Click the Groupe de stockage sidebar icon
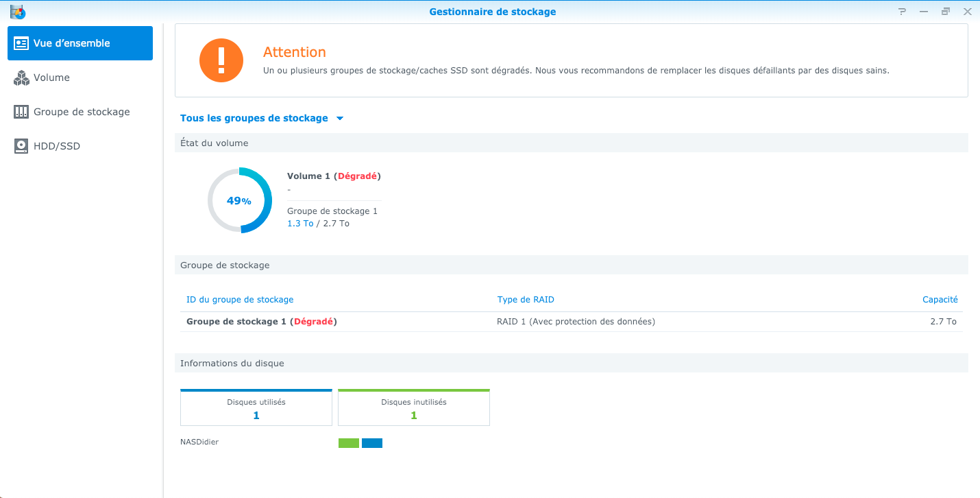Screen dimensions: 980x498 [21, 112]
